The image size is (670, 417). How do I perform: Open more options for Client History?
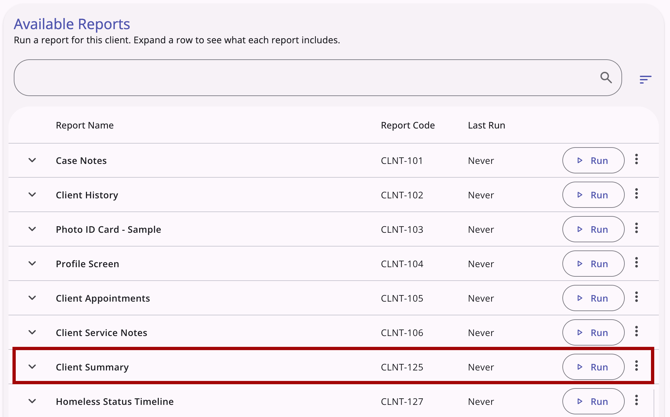636,194
